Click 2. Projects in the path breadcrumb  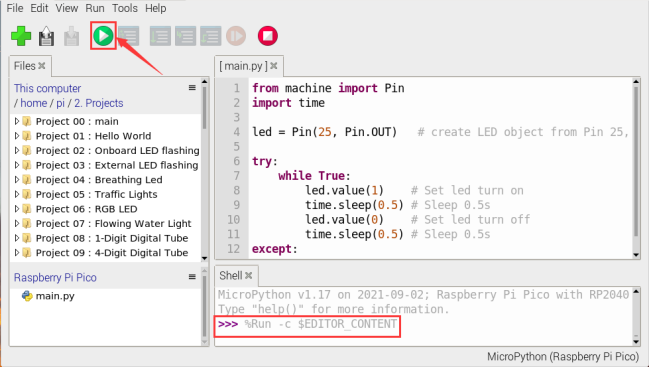coord(99,103)
